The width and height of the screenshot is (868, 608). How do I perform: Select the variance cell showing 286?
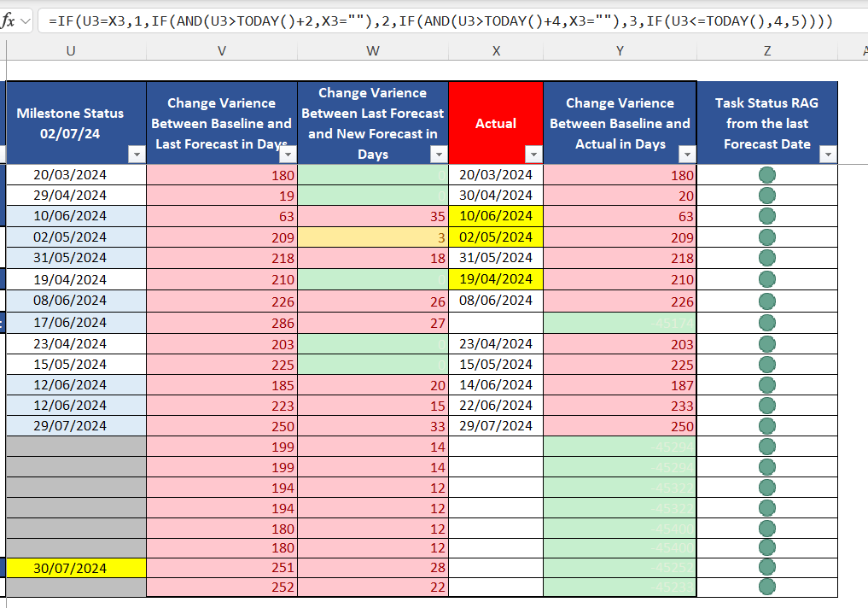coord(221,323)
